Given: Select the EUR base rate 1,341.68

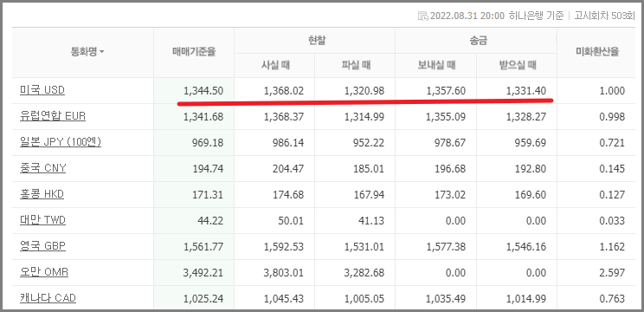Looking at the screenshot, I should pos(203,117).
